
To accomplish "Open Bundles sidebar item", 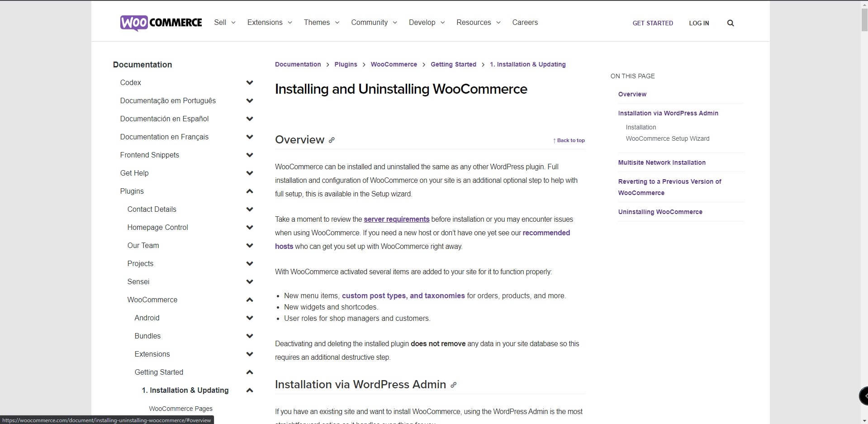I will [147, 336].
